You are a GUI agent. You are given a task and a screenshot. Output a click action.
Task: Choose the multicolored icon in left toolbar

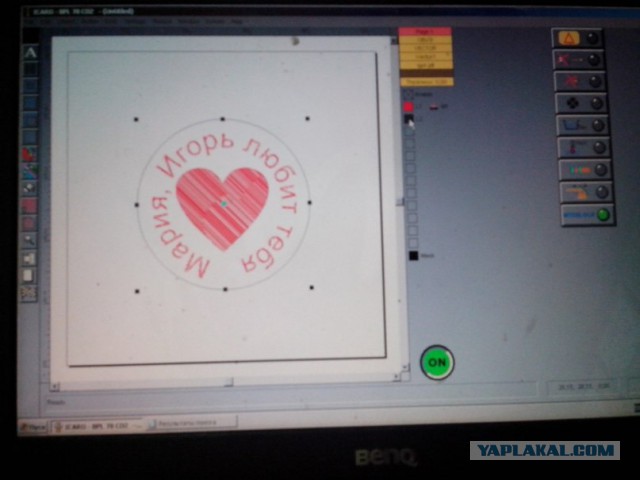(29, 171)
